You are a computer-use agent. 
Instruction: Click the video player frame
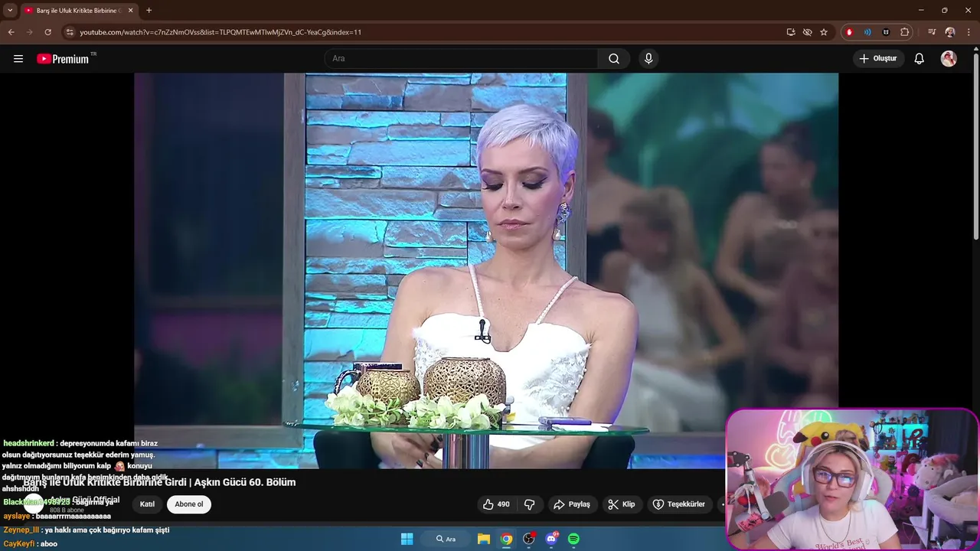tap(486, 270)
